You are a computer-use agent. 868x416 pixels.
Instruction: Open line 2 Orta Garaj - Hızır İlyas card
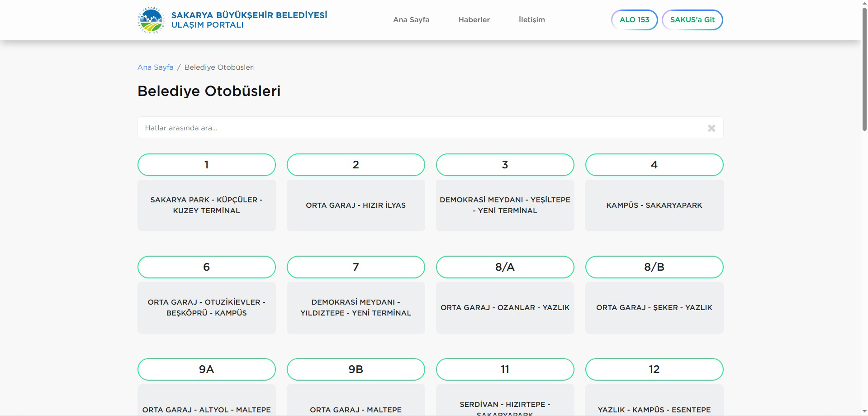tap(356, 206)
